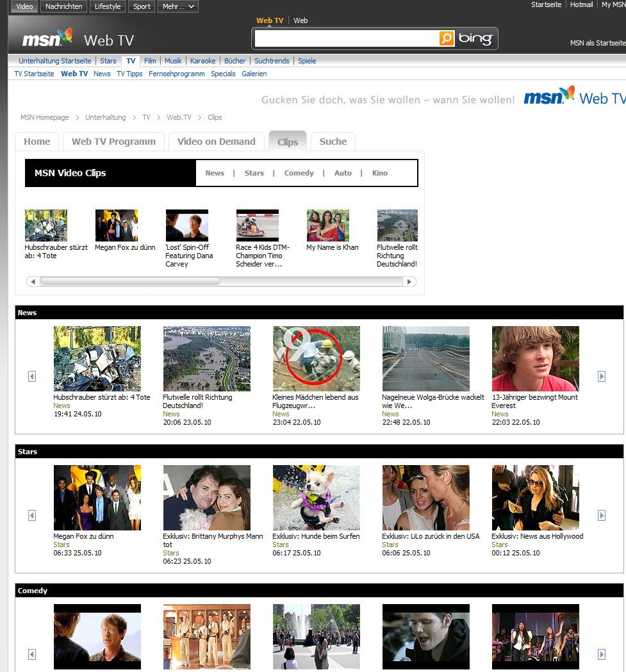Open the Stars link in navigation bar
The height and width of the screenshot is (672, 626).
coord(108,61)
